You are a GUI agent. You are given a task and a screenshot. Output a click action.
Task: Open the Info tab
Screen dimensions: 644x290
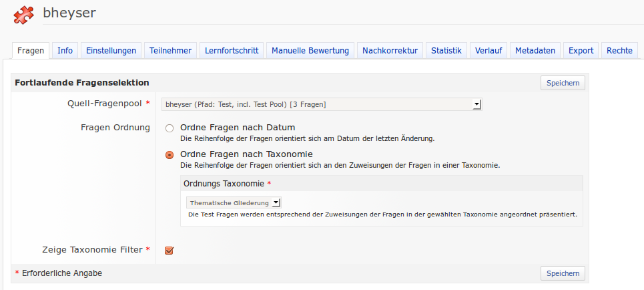[65, 51]
